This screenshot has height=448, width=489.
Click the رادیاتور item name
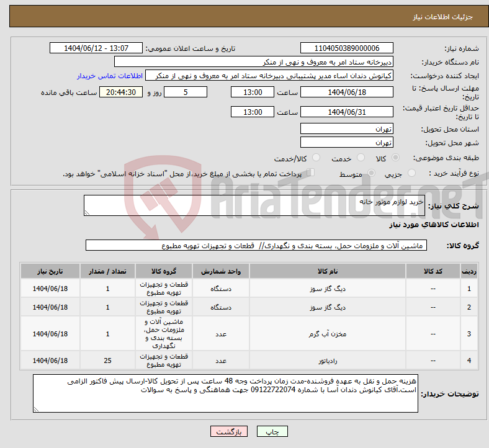click(328, 361)
